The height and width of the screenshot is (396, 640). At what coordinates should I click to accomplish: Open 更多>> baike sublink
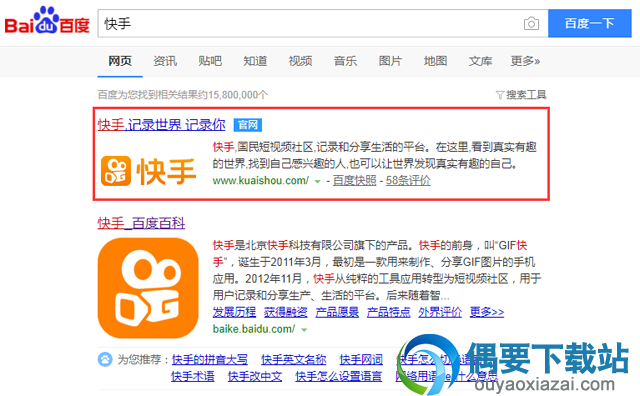pyautogui.click(x=487, y=312)
